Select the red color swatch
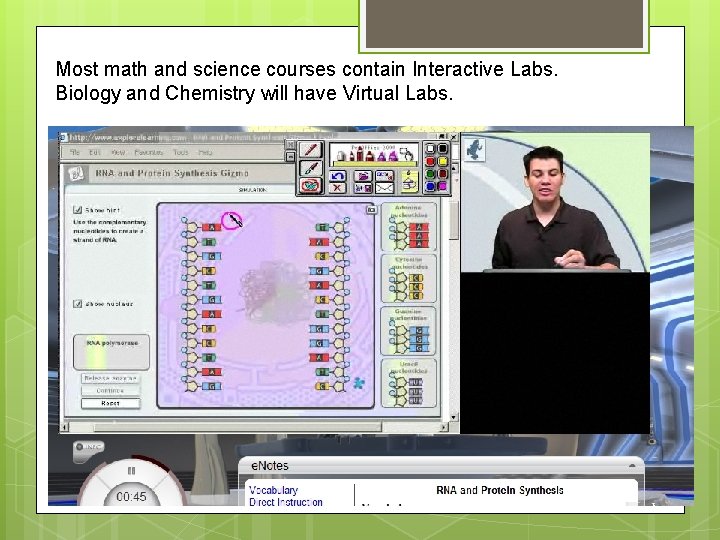 coord(430,161)
